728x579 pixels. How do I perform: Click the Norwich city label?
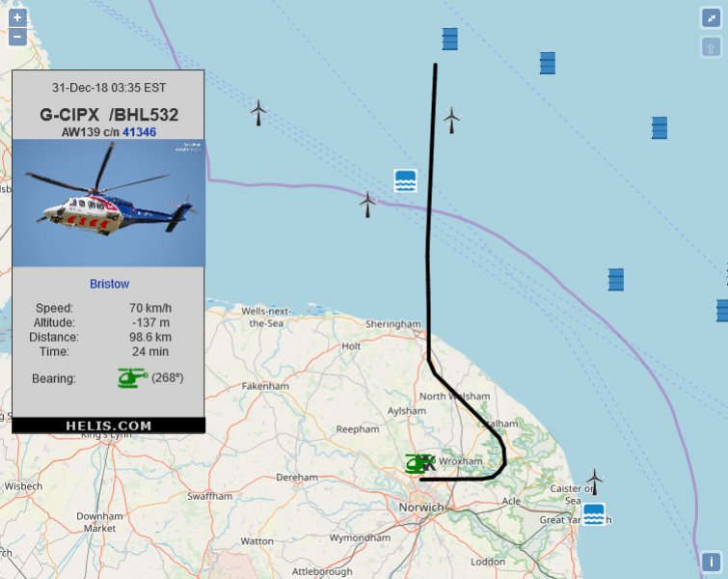pyautogui.click(x=421, y=507)
